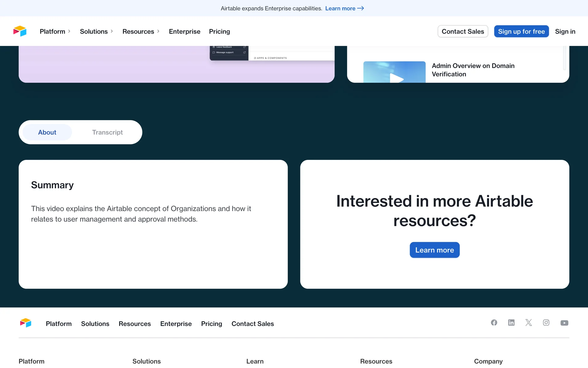Open Enterprise link in footer navigation
The height and width of the screenshot is (368, 588).
pos(176,324)
